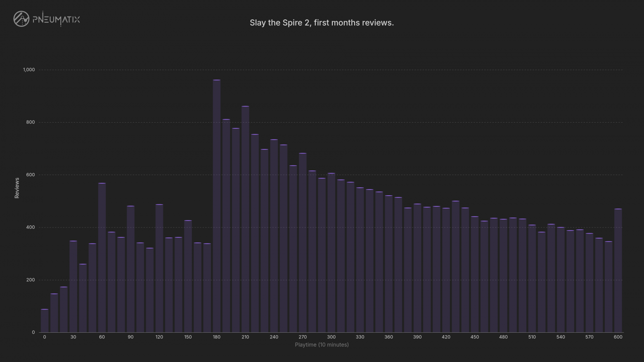
Task: Click the bar at 30 minutes playtime
Action: coord(73,286)
